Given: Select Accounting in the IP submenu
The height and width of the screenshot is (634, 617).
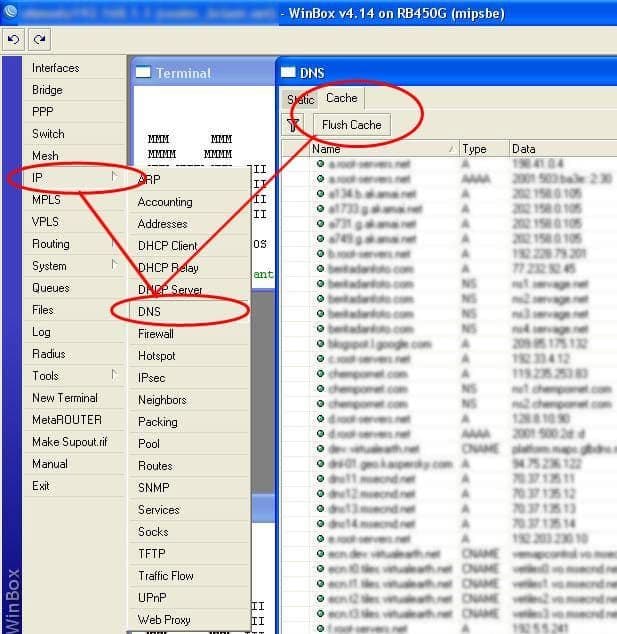Looking at the screenshot, I should coord(189,202).
